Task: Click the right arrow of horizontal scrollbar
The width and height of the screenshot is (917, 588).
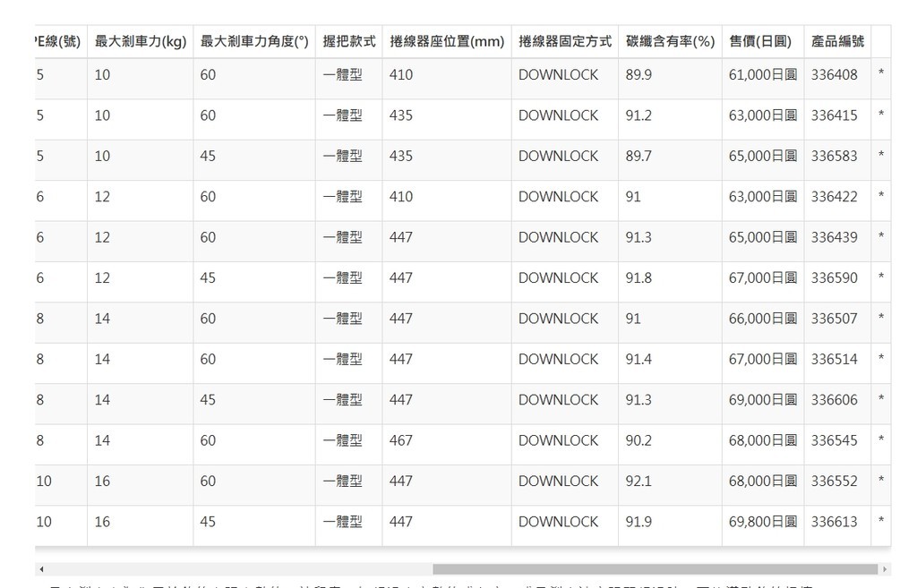Action: point(886,569)
